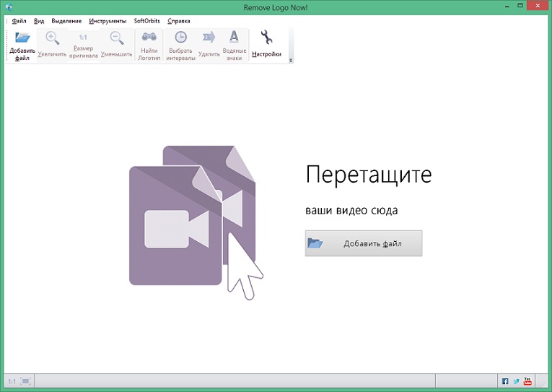
Task: Expand toolbar overflow arrow
Action: click(291, 61)
